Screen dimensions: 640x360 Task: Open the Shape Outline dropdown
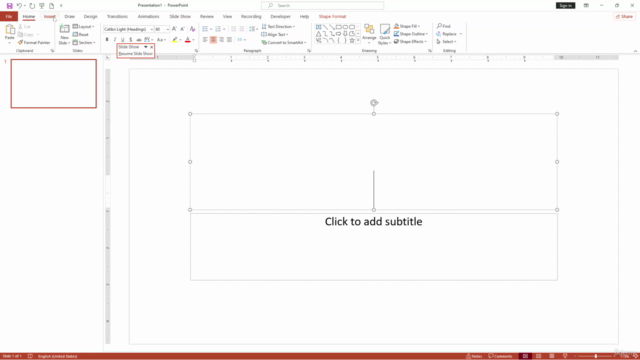411,34
